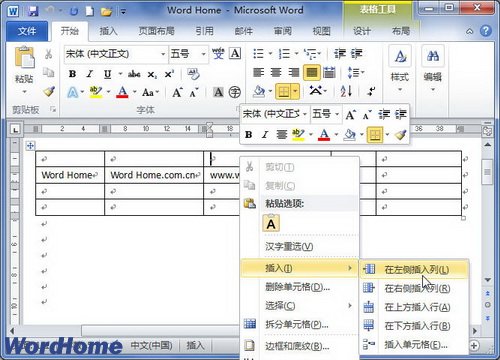Click Character Shading icon in ribbon
This screenshot has height=360, width=500.
pos(218,92)
